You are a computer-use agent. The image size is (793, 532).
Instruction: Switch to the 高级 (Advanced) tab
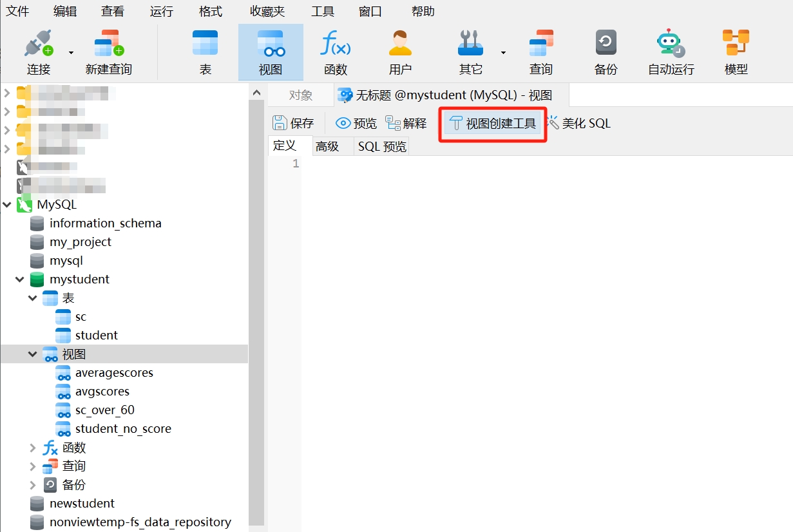(x=327, y=146)
